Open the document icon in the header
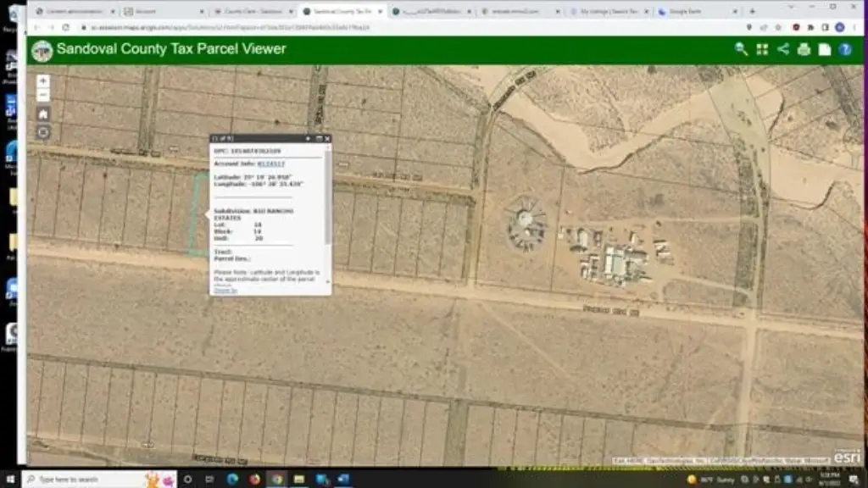The image size is (868, 488). (824, 49)
